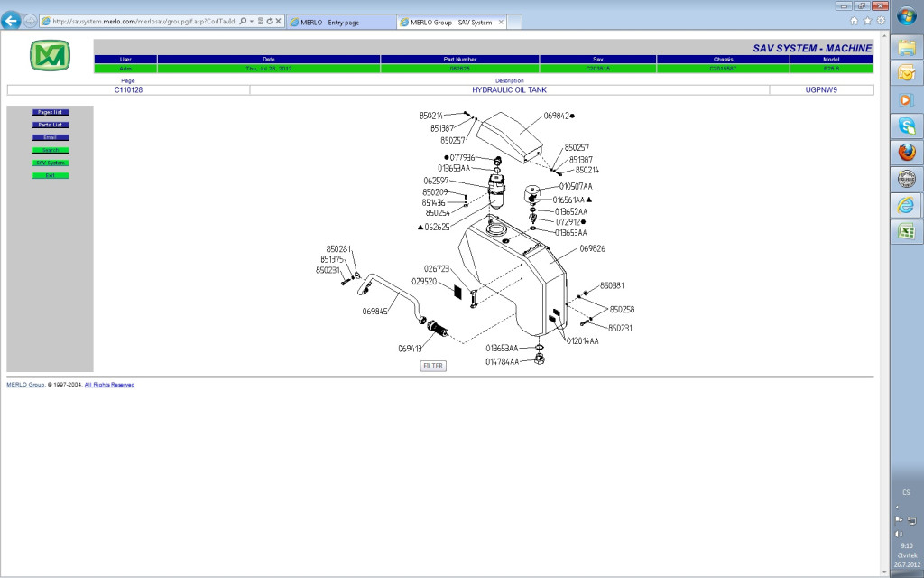Click part number 851436 label
The height and width of the screenshot is (578, 924).
(434, 203)
